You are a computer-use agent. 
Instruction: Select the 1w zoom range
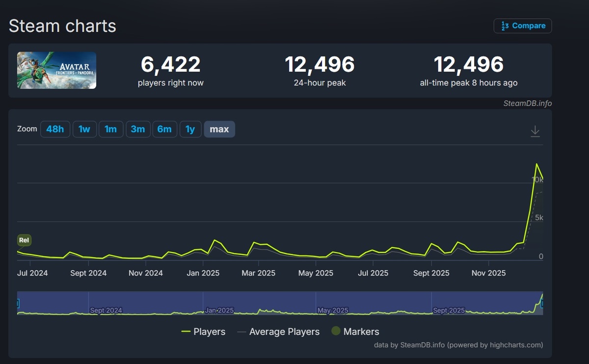click(x=84, y=129)
